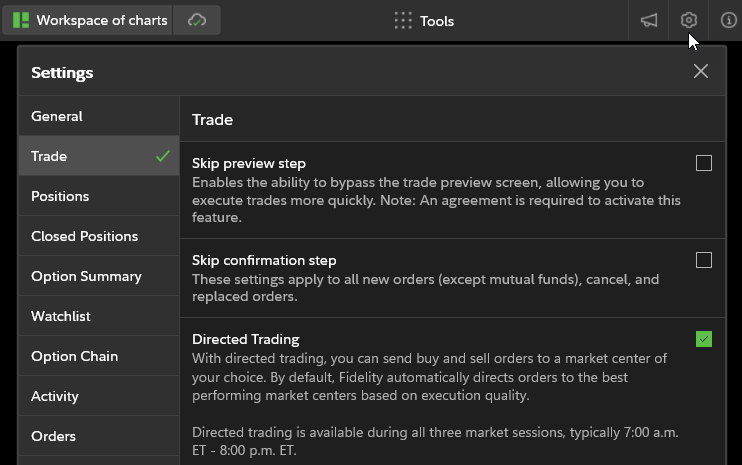Open the Positions settings section
Image resolution: width=742 pixels, height=465 pixels.
tap(60, 196)
